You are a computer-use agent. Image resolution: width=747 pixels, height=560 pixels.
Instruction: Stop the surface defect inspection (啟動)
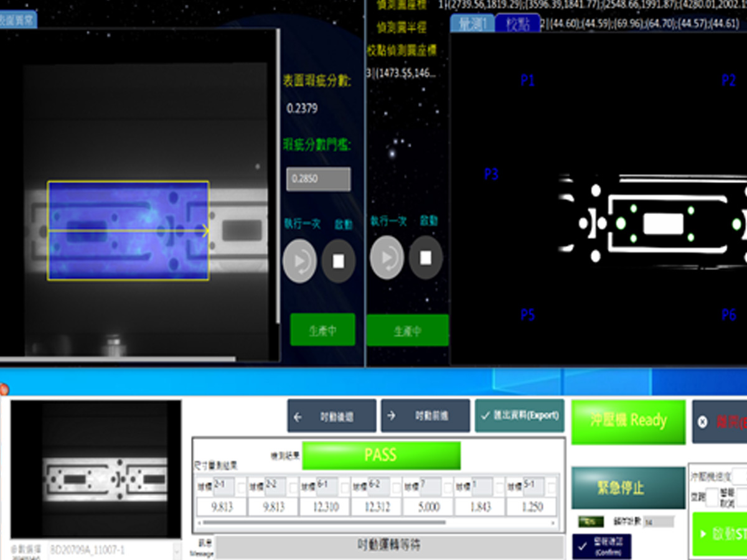click(x=339, y=261)
